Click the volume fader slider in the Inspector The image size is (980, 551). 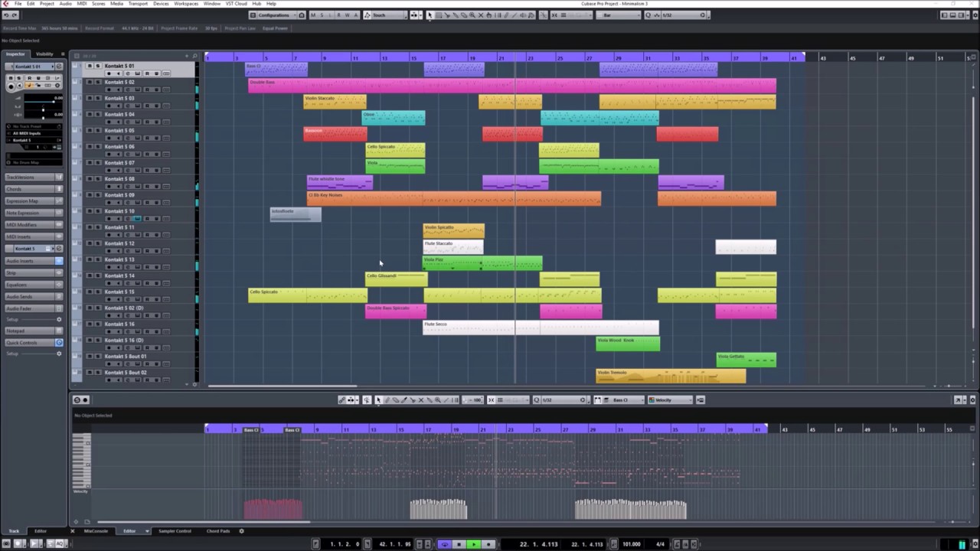click(x=44, y=102)
